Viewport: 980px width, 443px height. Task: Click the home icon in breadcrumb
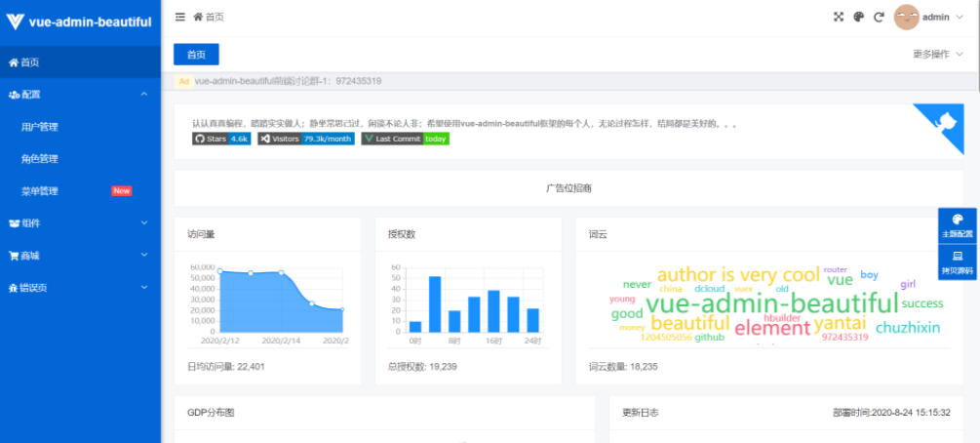tap(199, 17)
